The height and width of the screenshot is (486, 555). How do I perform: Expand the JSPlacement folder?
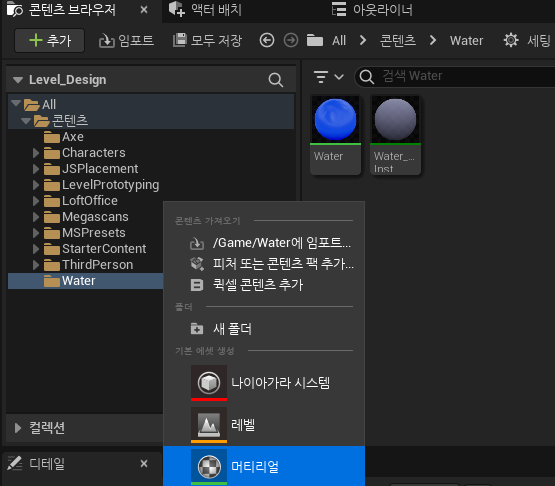(x=35, y=169)
